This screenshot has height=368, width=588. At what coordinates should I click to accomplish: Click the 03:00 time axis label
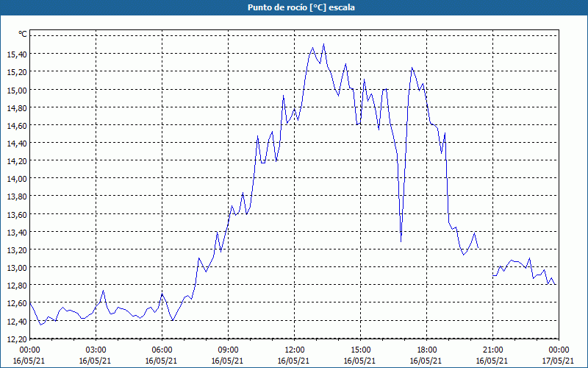tap(96, 350)
